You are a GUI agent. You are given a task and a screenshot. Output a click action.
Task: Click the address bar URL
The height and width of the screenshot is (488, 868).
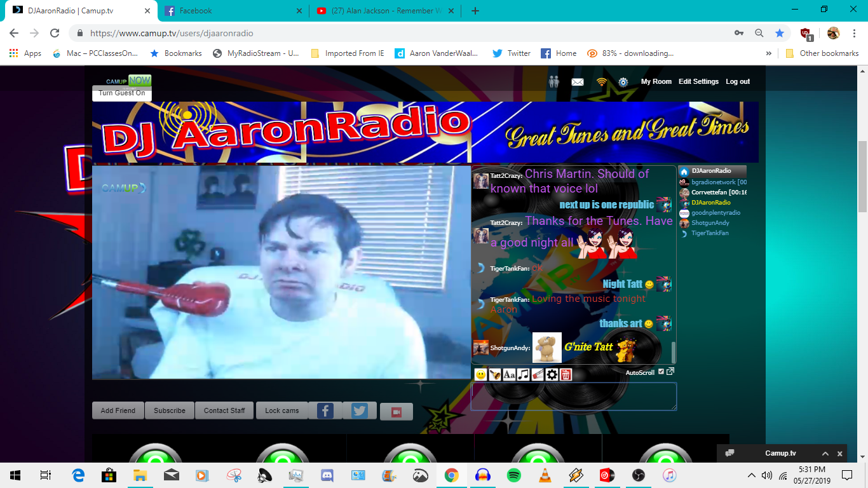(172, 33)
